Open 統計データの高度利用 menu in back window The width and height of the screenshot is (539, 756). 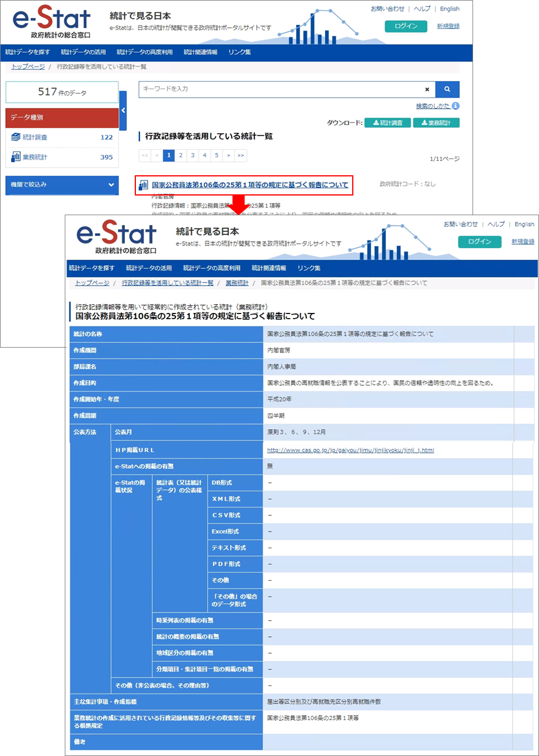click(x=145, y=52)
